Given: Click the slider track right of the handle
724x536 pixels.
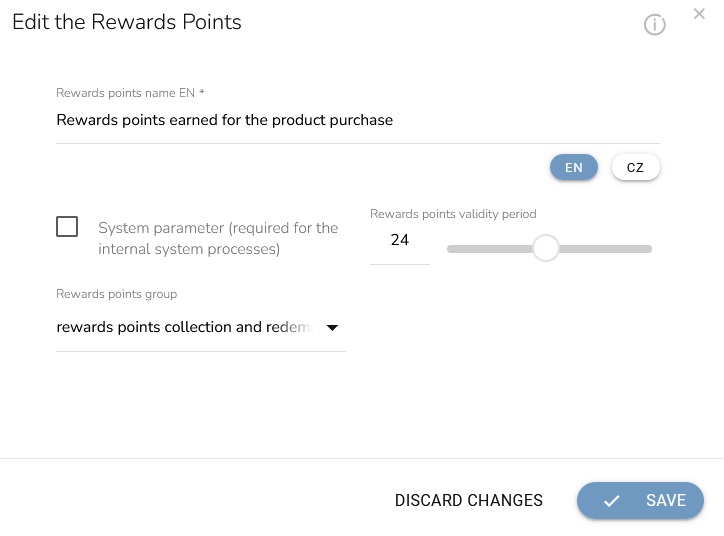Looking at the screenshot, I should (605, 248).
